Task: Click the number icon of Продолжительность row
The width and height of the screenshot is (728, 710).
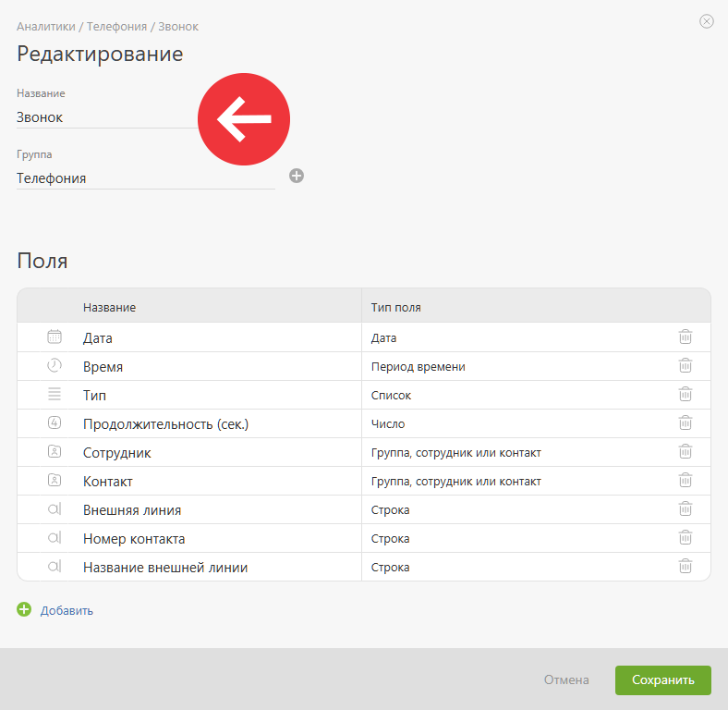Action: (55, 422)
